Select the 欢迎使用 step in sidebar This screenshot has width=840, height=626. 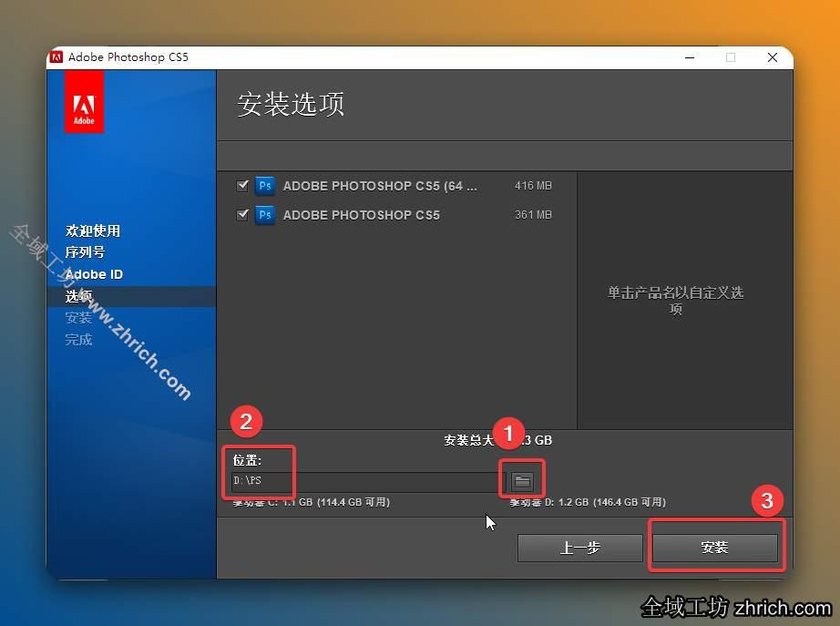pyautogui.click(x=93, y=231)
